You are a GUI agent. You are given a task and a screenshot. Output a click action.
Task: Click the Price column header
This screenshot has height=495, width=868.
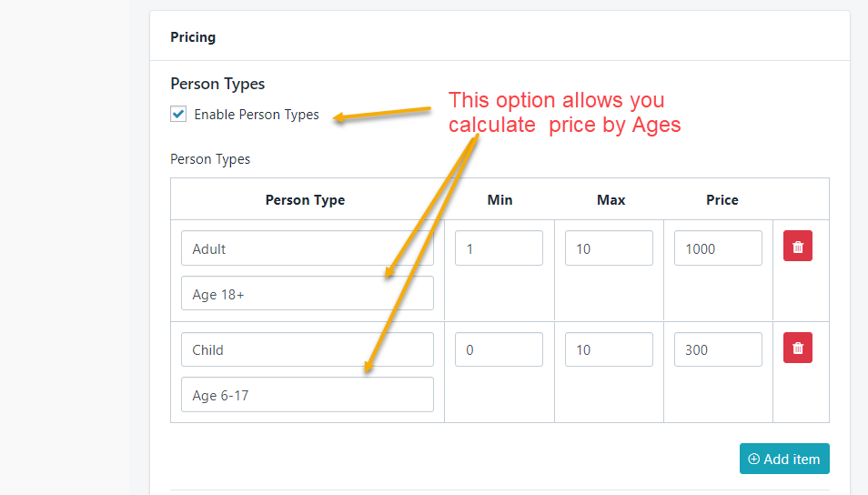[x=722, y=200]
